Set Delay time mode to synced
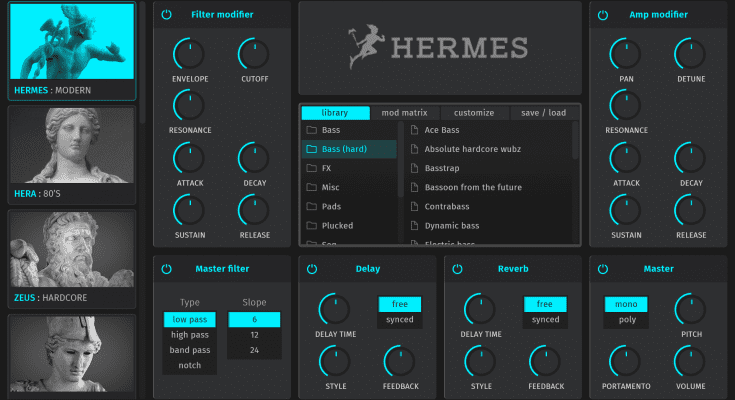The width and height of the screenshot is (735, 400). (x=400, y=320)
